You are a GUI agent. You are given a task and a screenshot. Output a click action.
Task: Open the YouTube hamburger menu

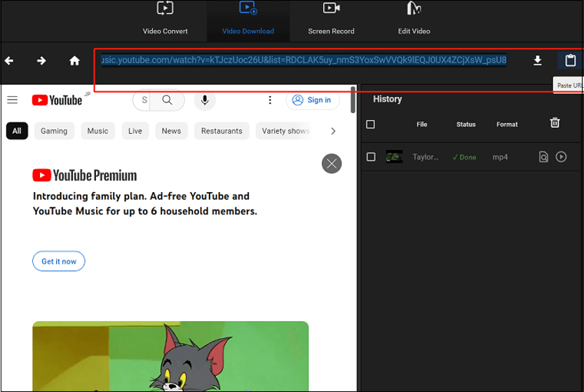pos(13,100)
